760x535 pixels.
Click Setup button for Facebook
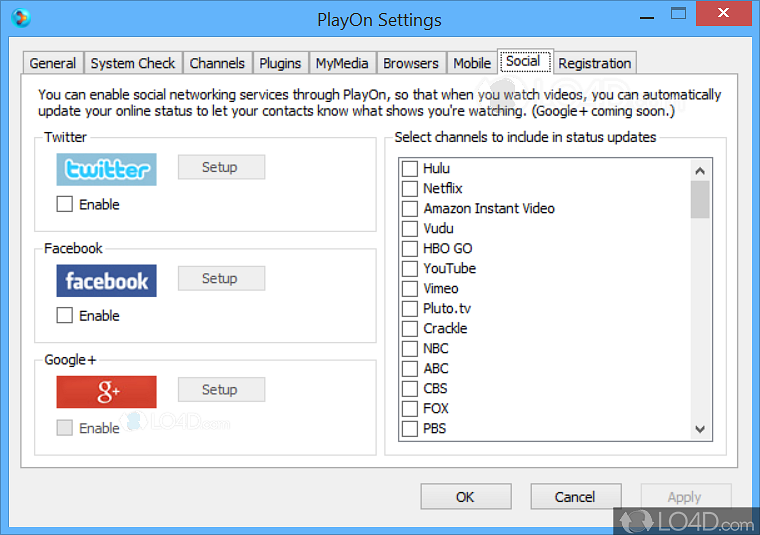click(221, 278)
